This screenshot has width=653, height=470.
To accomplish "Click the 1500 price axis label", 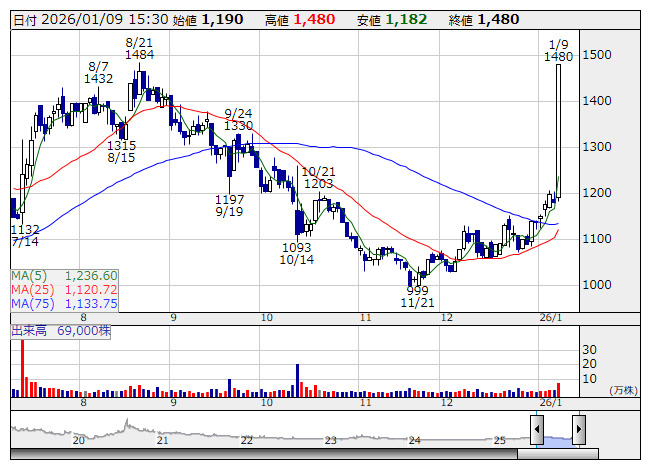I will tap(597, 55).
